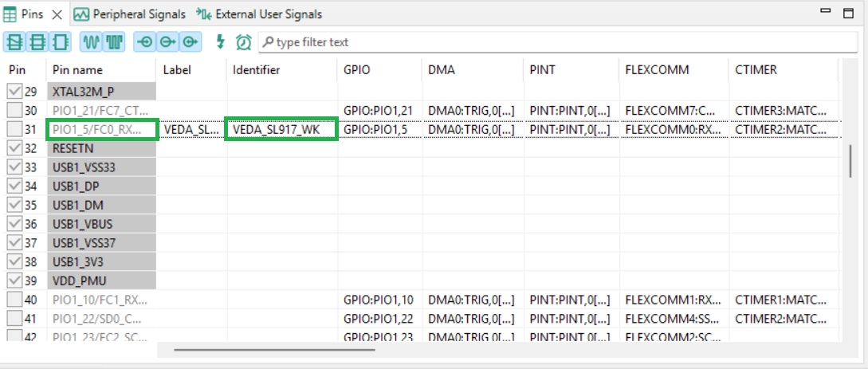Click the GPIO:PIO1,10 cell
The height and width of the screenshot is (369, 868).
coord(379,300)
